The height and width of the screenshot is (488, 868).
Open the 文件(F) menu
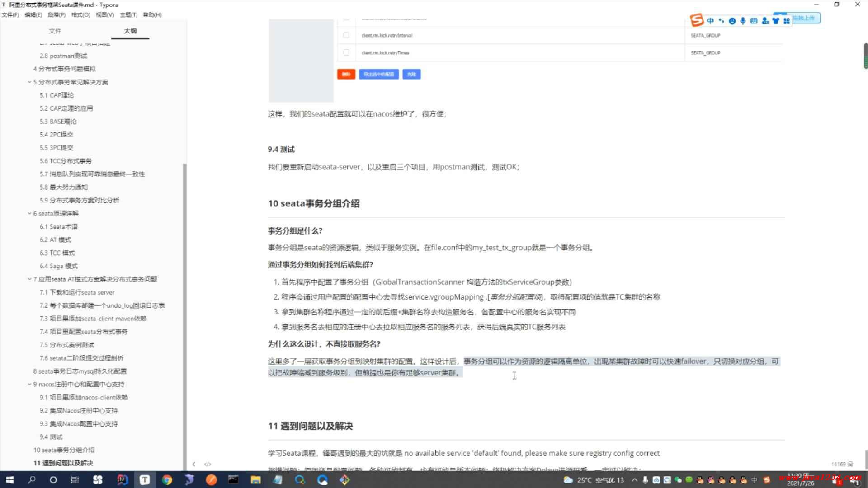click(x=10, y=15)
